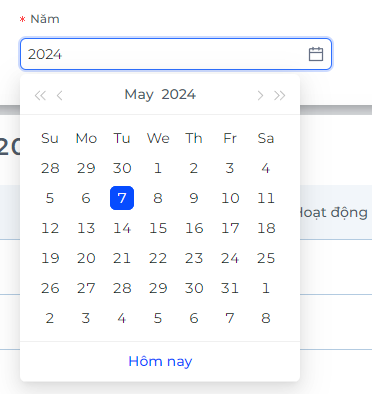Open year selector labeled 2024 in header
Viewport: 372px width, 394px height.
[x=178, y=95]
